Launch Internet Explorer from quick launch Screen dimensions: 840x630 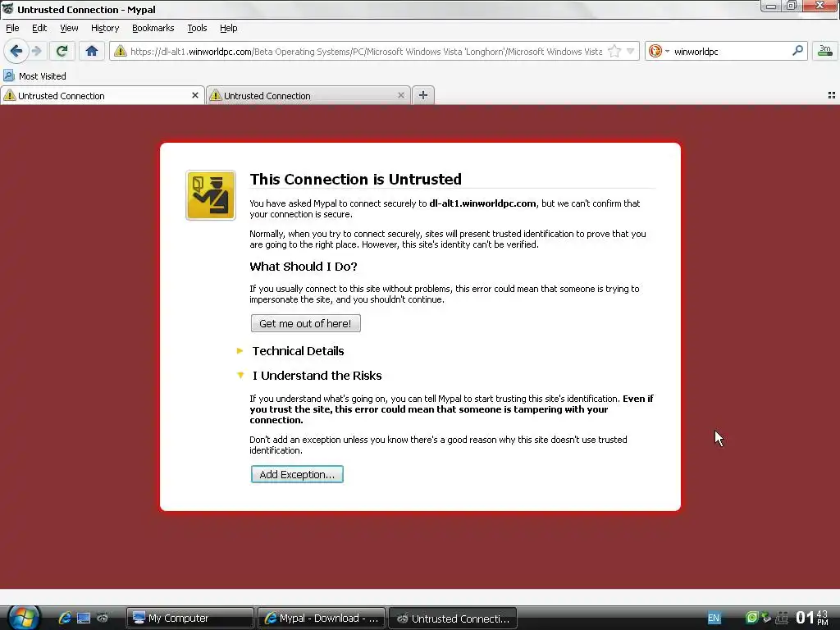pyautogui.click(x=65, y=618)
